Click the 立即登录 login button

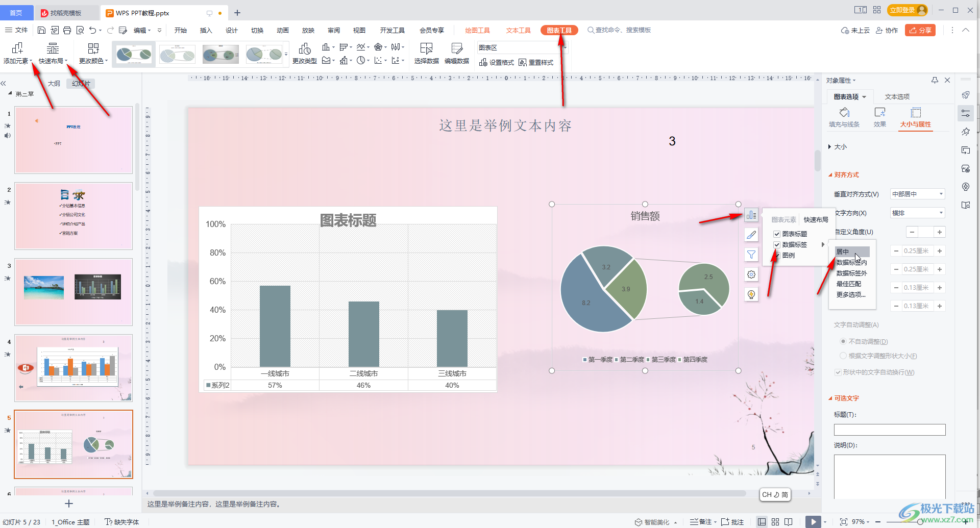click(x=909, y=10)
